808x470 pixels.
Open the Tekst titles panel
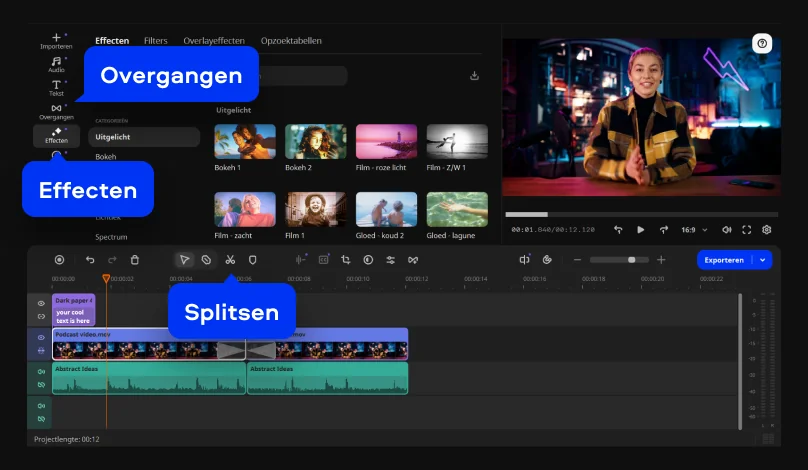point(56,88)
